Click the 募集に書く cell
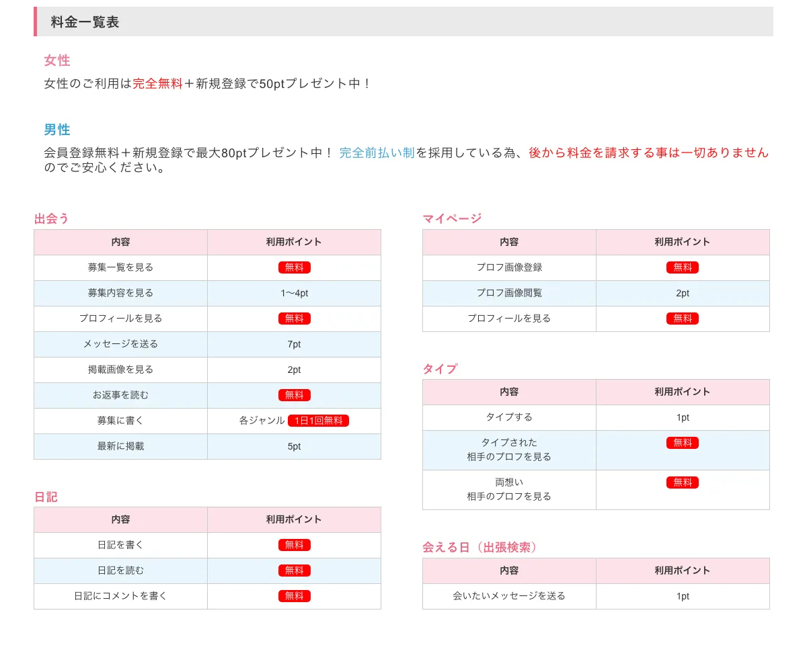The image size is (807, 672). (120, 421)
